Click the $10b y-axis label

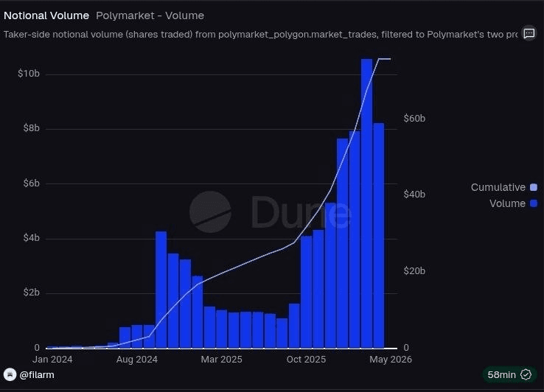[29, 74]
